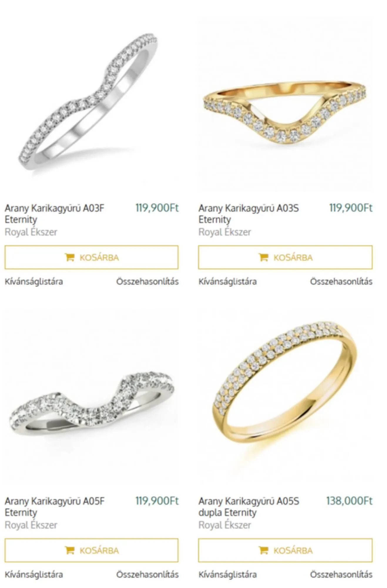Click the 138,000Ft price of A05S
The height and width of the screenshot is (588, 387).
(349, 501)
